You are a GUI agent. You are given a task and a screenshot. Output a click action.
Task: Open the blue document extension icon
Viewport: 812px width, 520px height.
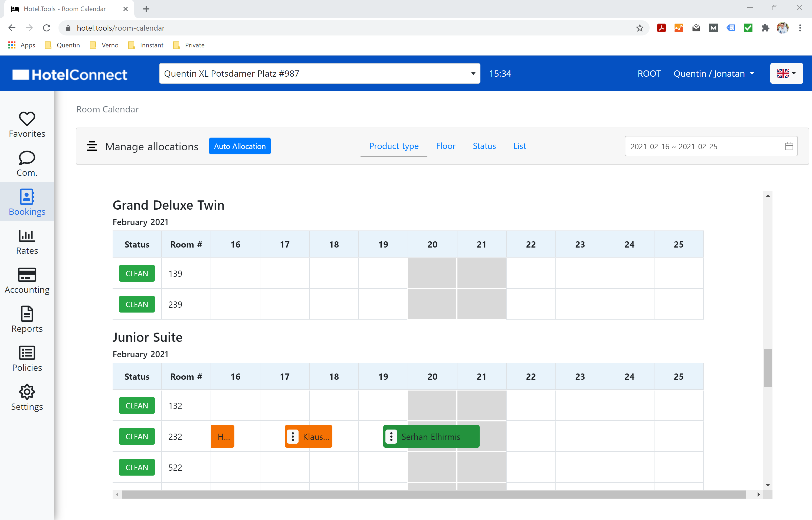(731, 28)
